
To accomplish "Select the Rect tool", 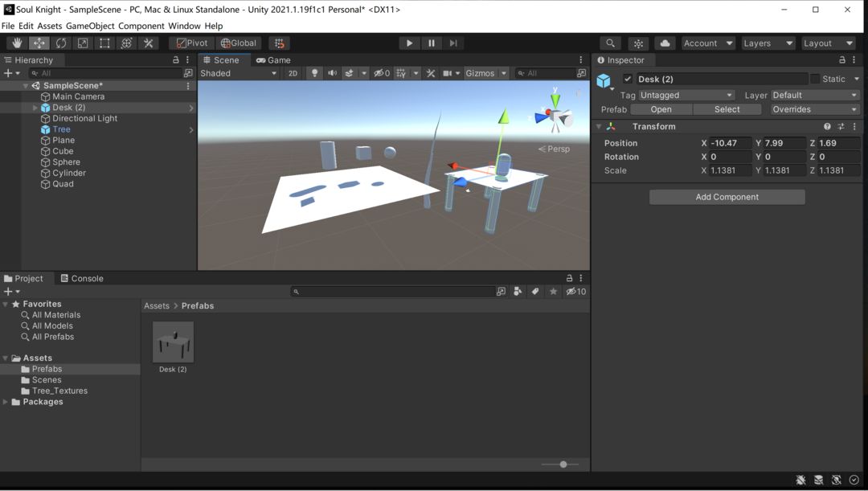I will [x=104, y=43].
